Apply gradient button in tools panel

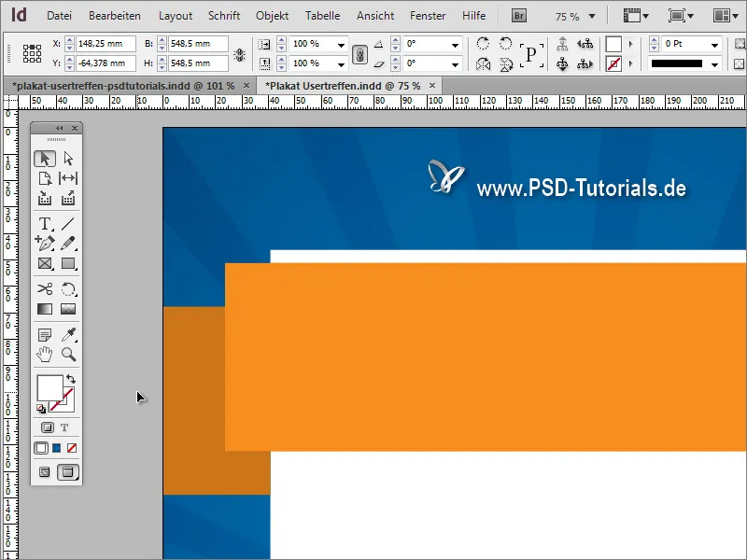[57, 448]
